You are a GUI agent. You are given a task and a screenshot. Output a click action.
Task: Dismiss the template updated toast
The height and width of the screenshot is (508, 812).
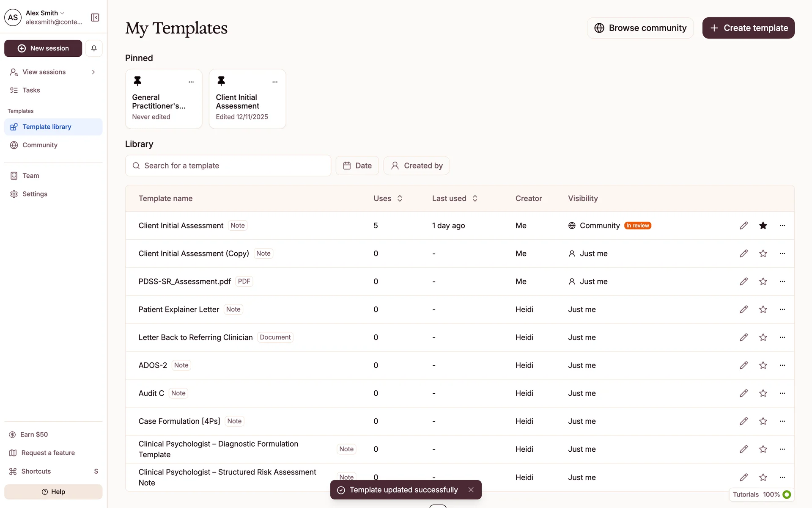point(471,490)
